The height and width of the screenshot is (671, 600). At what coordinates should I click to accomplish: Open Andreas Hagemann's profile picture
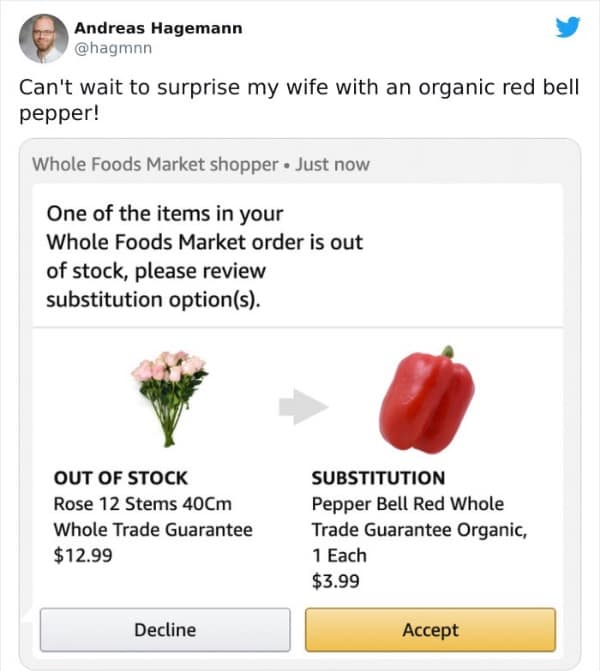[x=43, y=38]
